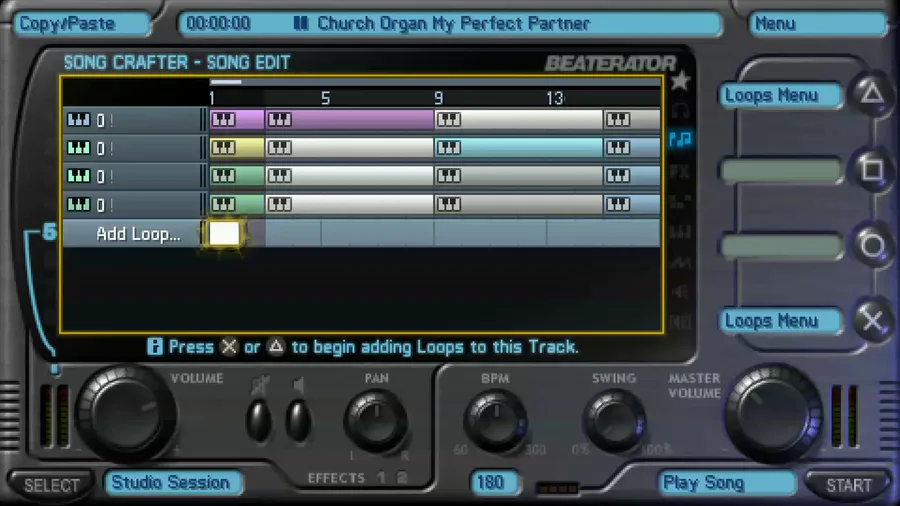
Task: Click the blank label beside Square button
Action: pos(781,170)
